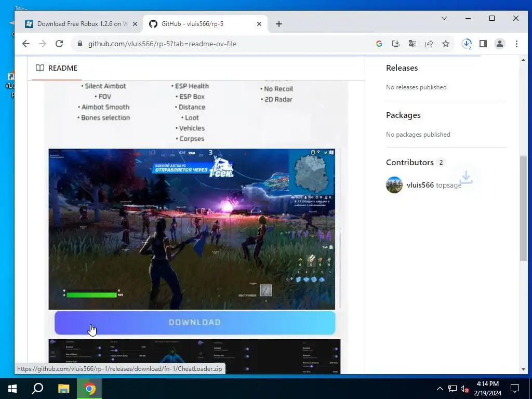This screenshot has width=532, height=399.
Task: Click the install page icon
Action: [x=395, y=44]
